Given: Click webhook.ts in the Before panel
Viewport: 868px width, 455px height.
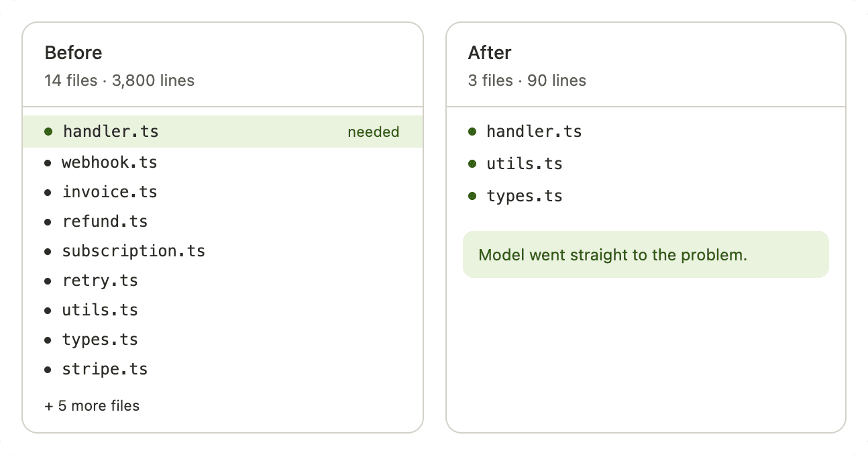Looking at the screenshot, I should [109, 162].
